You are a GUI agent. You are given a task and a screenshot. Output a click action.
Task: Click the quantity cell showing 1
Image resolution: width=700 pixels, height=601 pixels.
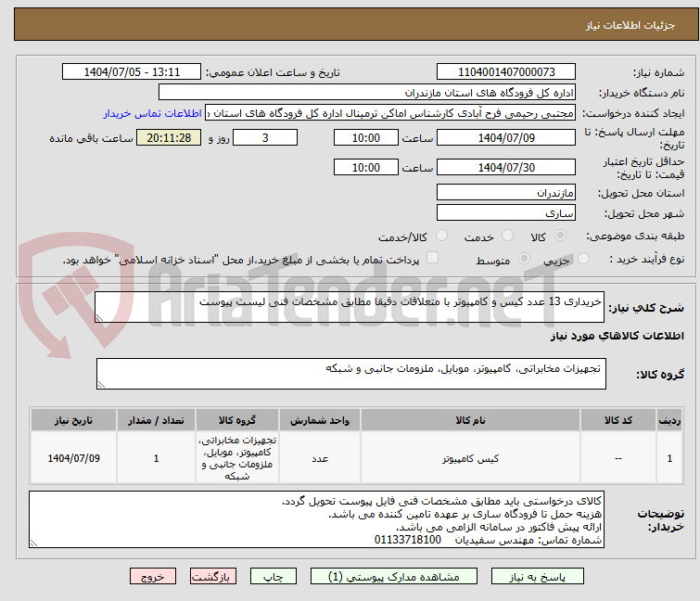click(156, 458)
